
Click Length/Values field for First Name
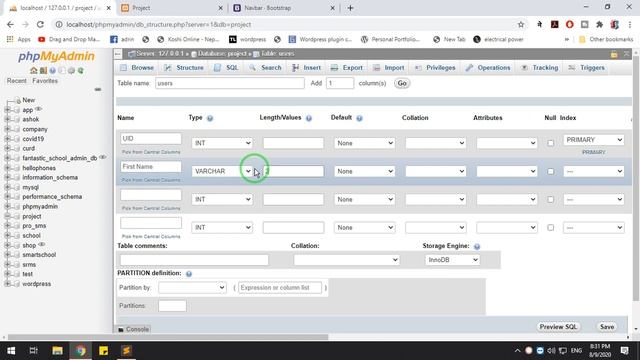(293, 171)
